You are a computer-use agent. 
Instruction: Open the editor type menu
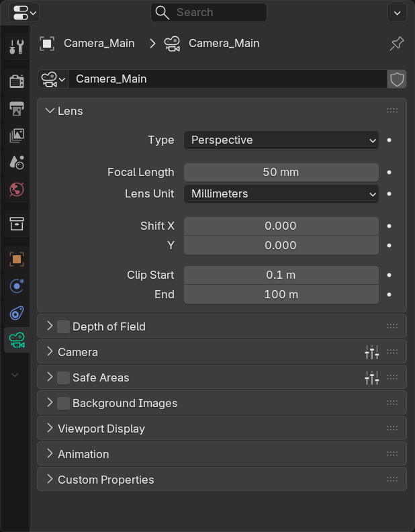pyautogui.click(x=24, y=13)
